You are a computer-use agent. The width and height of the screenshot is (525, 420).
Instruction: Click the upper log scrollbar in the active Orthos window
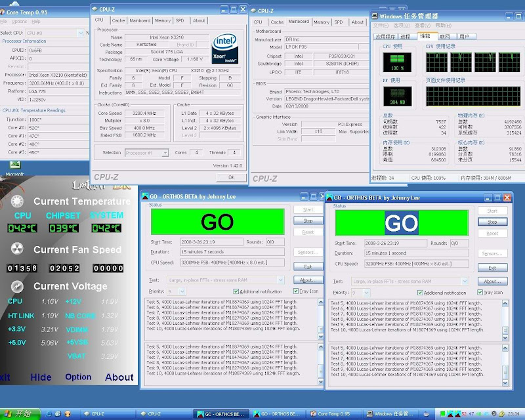point(505,320)
